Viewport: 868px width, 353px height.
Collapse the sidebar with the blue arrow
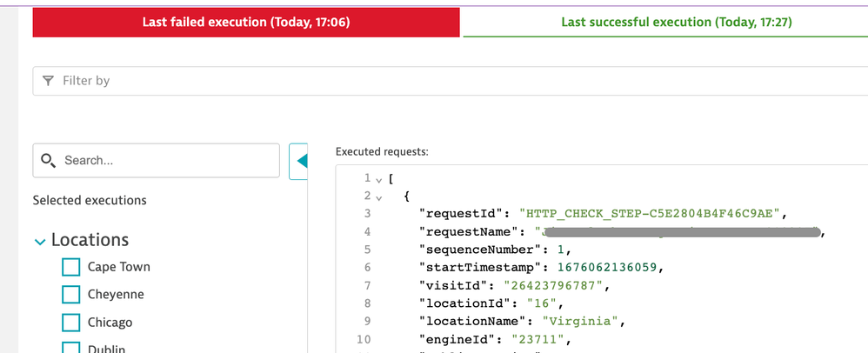(x=299, y=161)
